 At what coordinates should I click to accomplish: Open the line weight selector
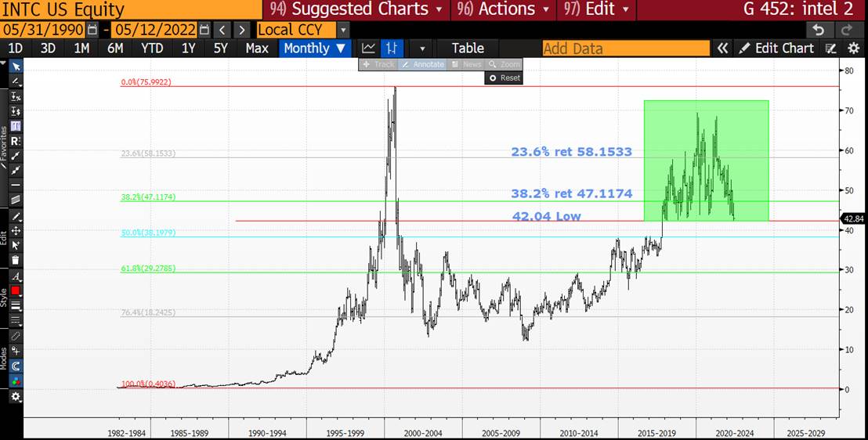(16, 305)
